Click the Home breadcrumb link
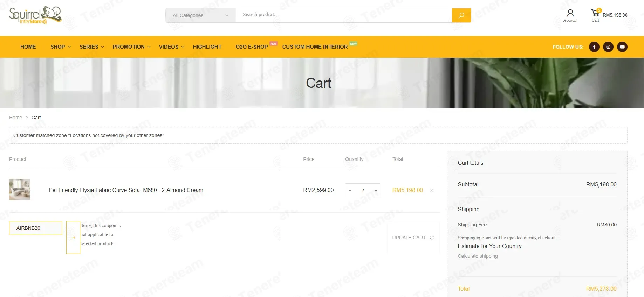The image size is (644, 297). tap(15, 118)
